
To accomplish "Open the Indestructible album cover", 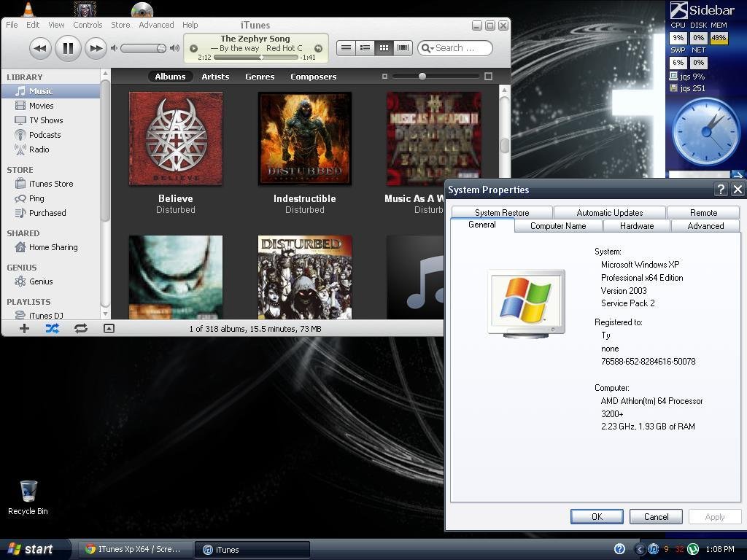I will (x=305, y=139).
